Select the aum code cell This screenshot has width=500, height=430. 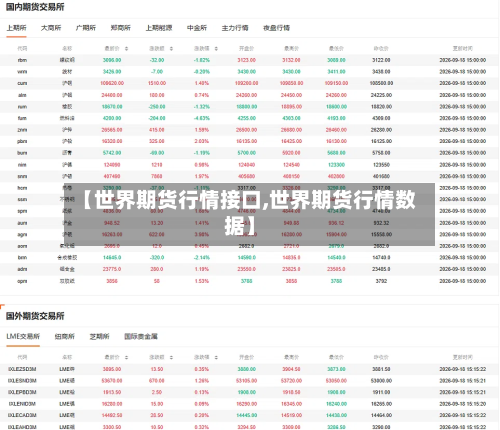22,223
